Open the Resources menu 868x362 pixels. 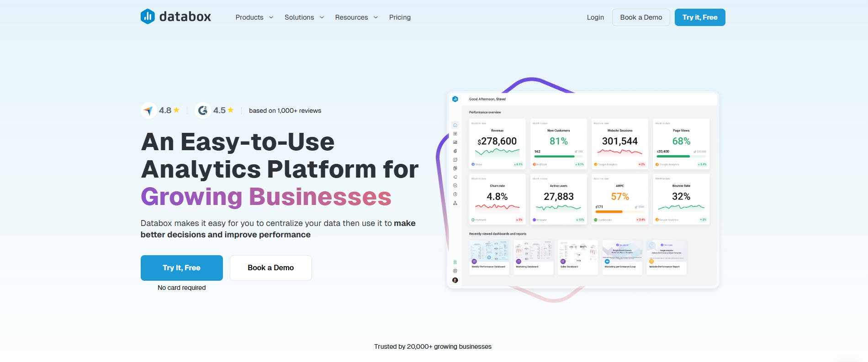point(351,17)
